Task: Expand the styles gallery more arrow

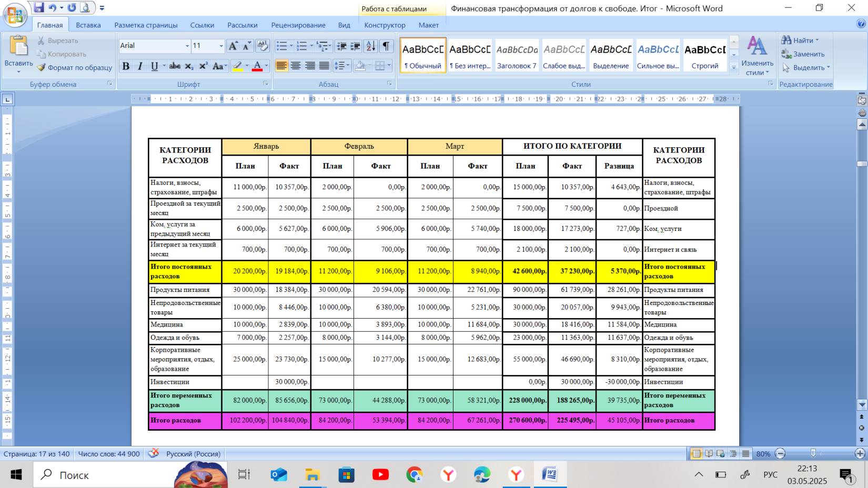Action: click(734, 67)
